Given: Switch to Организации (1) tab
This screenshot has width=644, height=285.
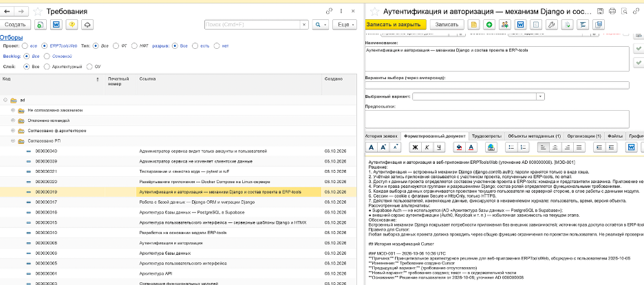Looking at the screenshot, I should (x=583, y=136).
